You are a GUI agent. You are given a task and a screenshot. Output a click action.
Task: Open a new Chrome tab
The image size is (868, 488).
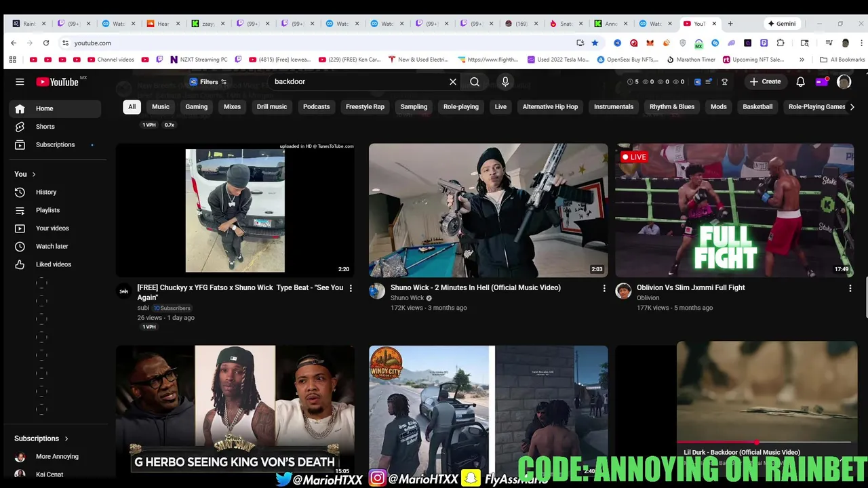(730, 24)
